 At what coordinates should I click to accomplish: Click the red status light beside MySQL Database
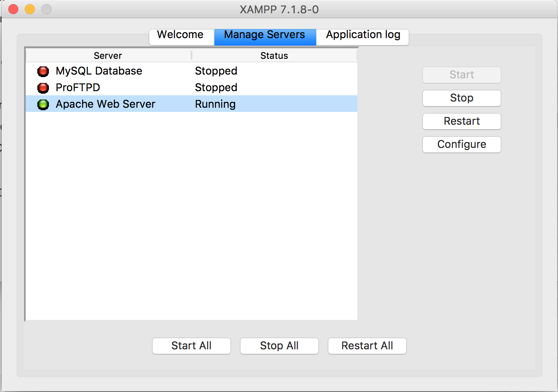click(x=43, y=71)
